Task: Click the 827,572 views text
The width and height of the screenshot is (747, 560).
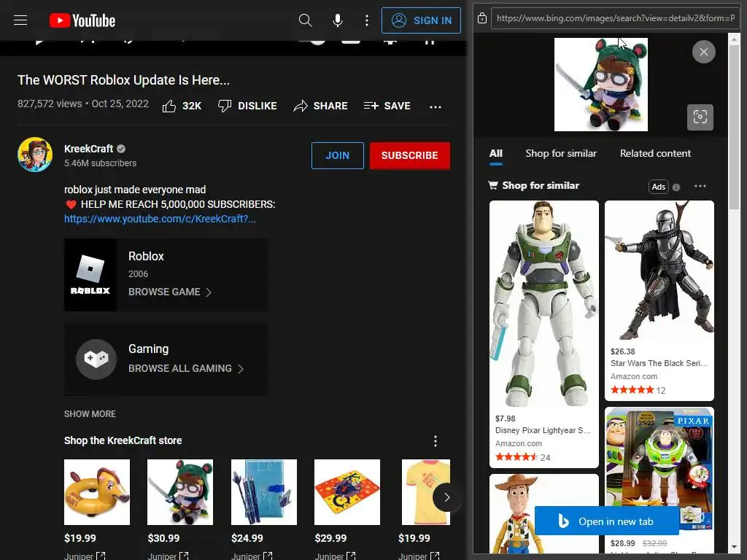Action: 50,104
